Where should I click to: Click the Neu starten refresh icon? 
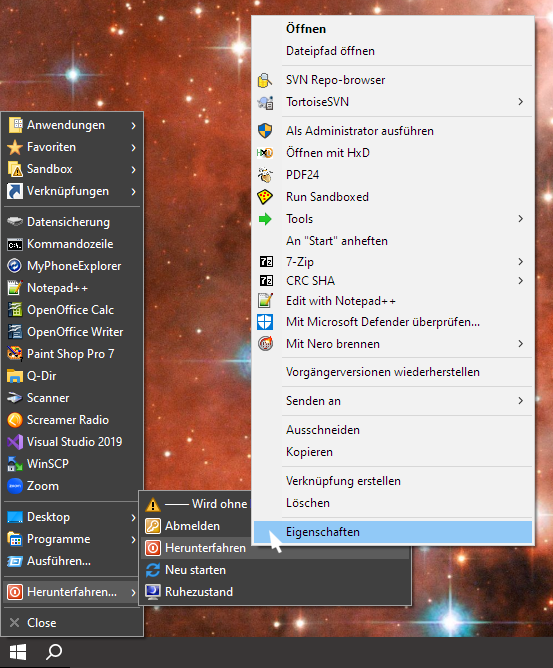coord(153,570)
